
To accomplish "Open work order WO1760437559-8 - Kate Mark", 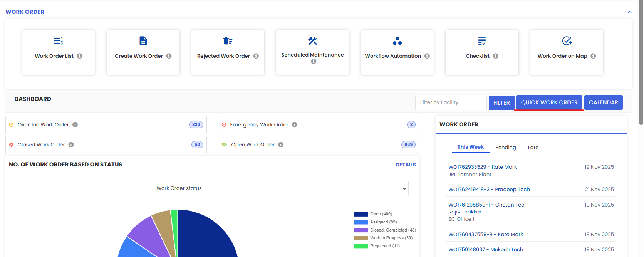I will (x=485, y=234).
